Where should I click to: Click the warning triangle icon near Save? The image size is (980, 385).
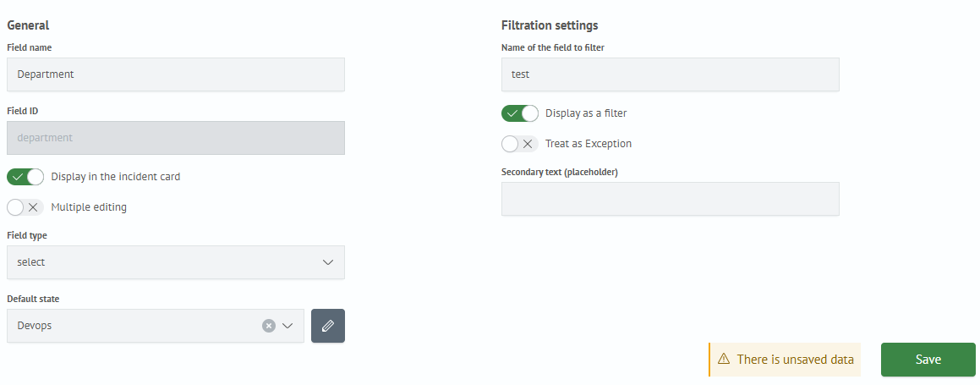[x=724, y=360]
